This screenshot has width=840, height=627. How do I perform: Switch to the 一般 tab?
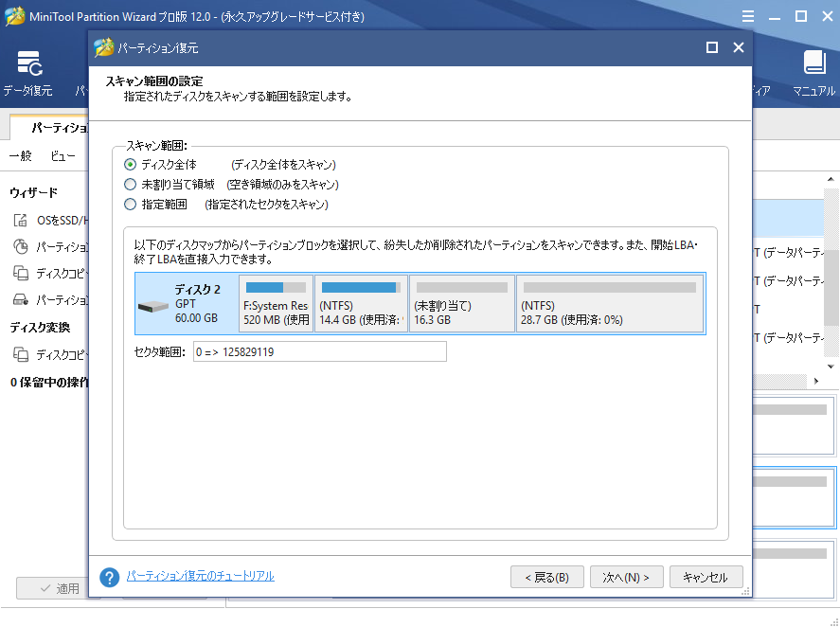click(x=20, y=155)
